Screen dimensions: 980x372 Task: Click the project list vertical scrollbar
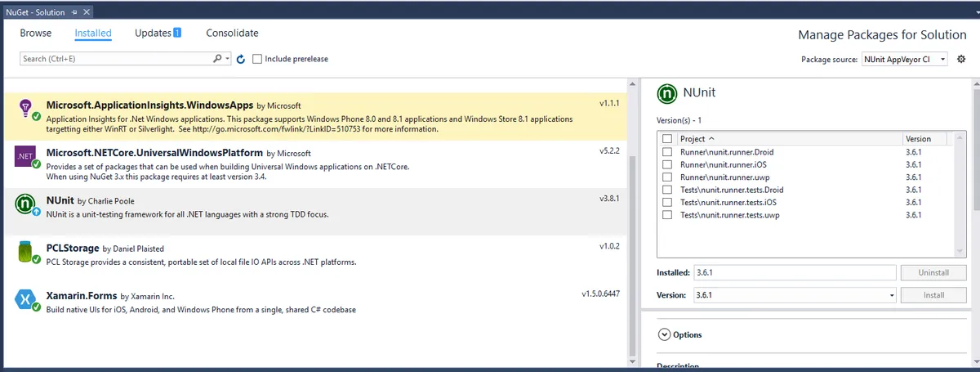[x=958, y=196]
